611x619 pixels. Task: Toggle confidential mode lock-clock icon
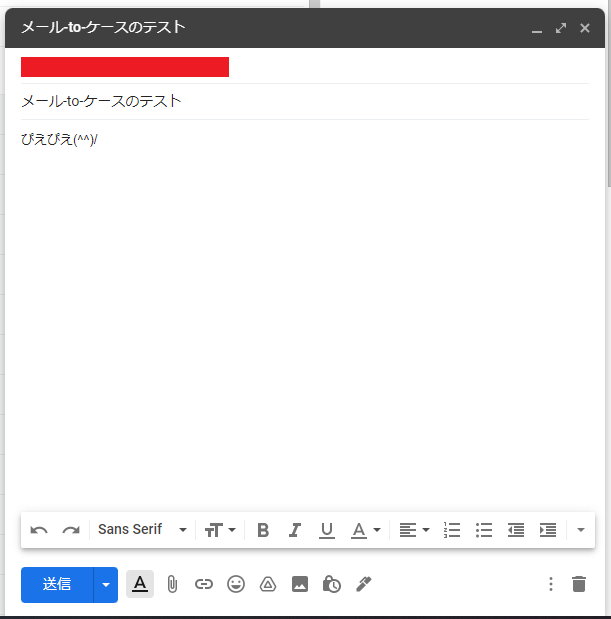click(332, 584)
